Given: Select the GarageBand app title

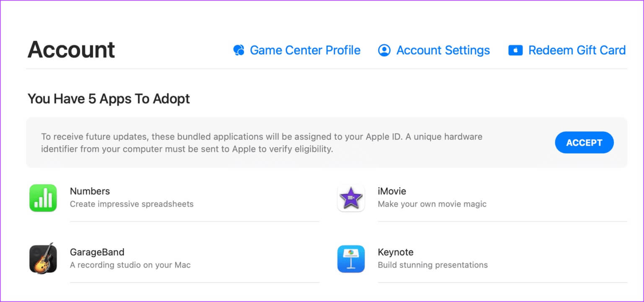Looking at the screenshot, I should 97,252.
